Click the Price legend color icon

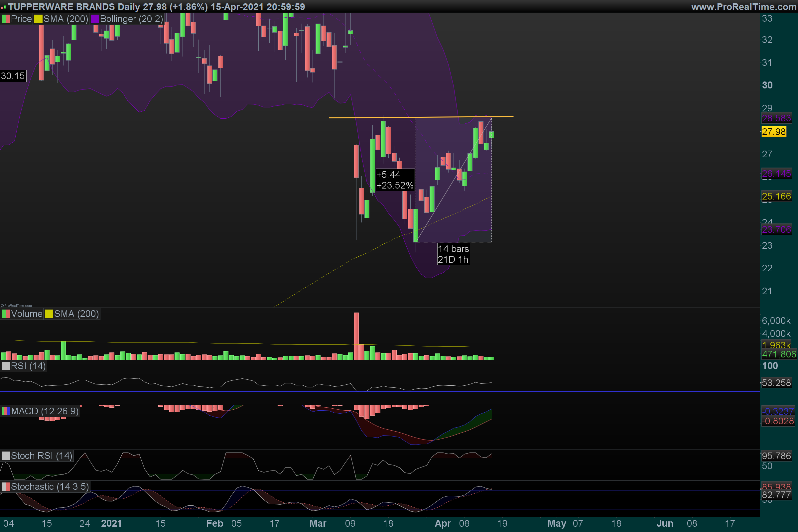pyautogui.click(x=6, y=19)
